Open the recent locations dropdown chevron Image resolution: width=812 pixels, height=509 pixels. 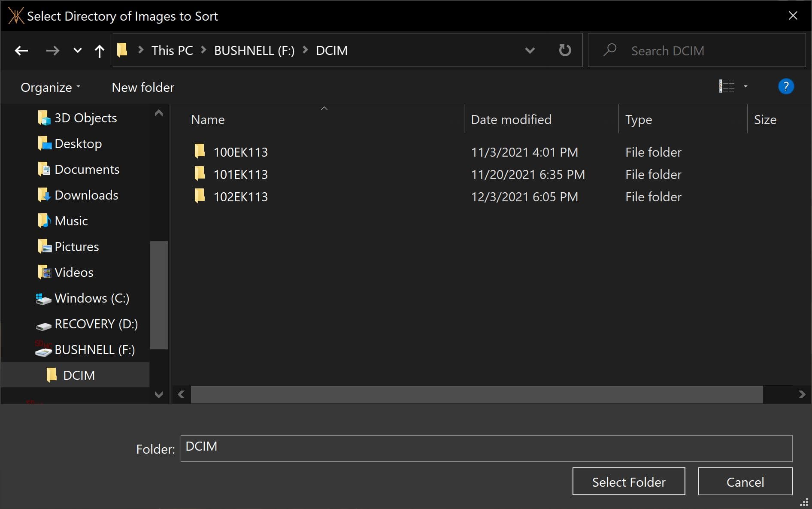pos(78,51)
